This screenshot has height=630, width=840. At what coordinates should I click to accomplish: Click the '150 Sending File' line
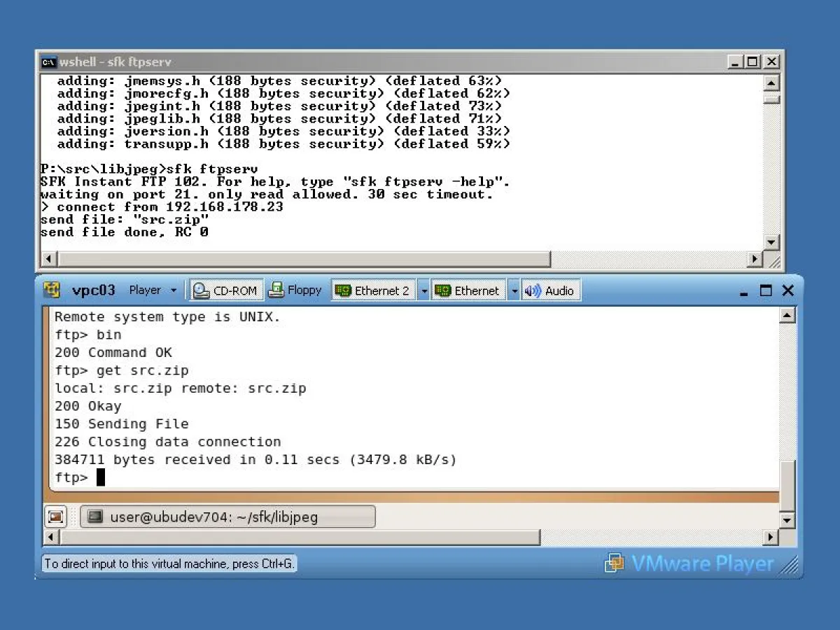coord(122,423)
